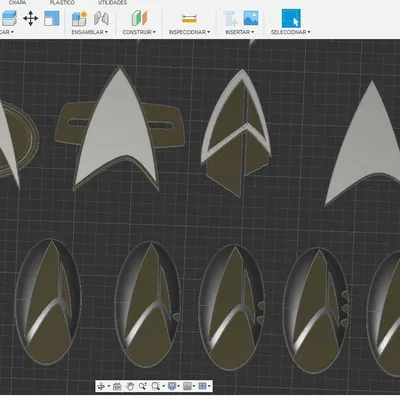
Task: Open the orbit type dropdown arrow
Action: pos(108,387)
